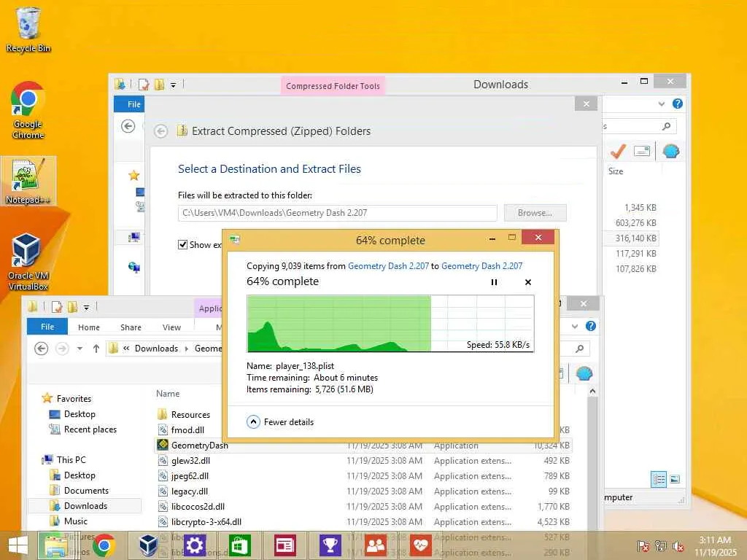The height and width of the screenshot is (560, 747).
Task: Open File tab in Geometry Dash window
Action: click(47, 327)
